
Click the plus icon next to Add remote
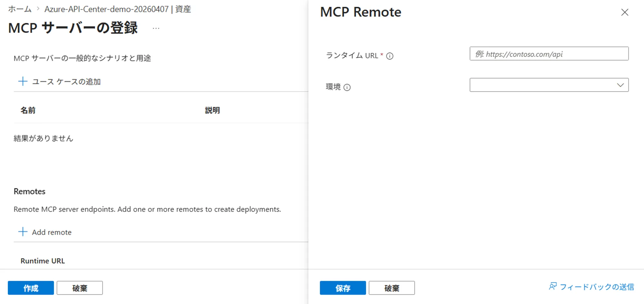coord(23,231)
